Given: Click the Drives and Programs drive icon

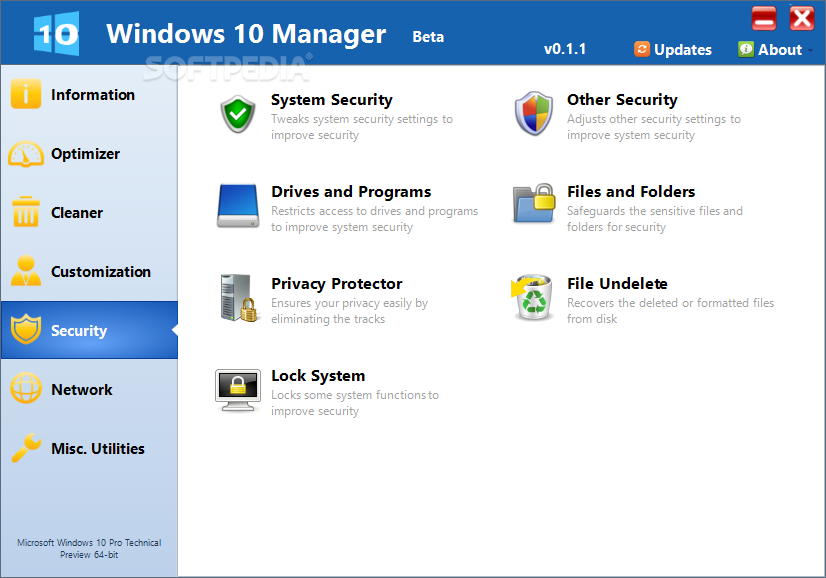Looking at the screenshot, I should click(238, 206).
